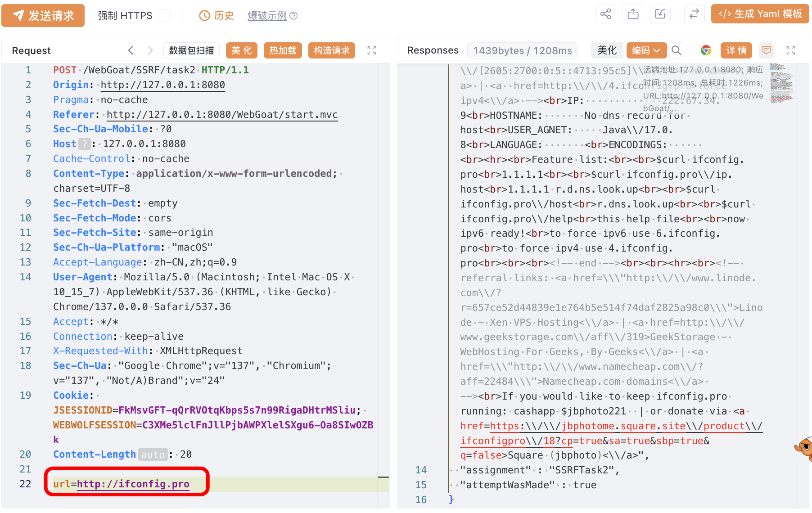The height and width of the screenshot is (513, 812).
Task: Click the 构造请求 build request button
Action: (332, 50)
